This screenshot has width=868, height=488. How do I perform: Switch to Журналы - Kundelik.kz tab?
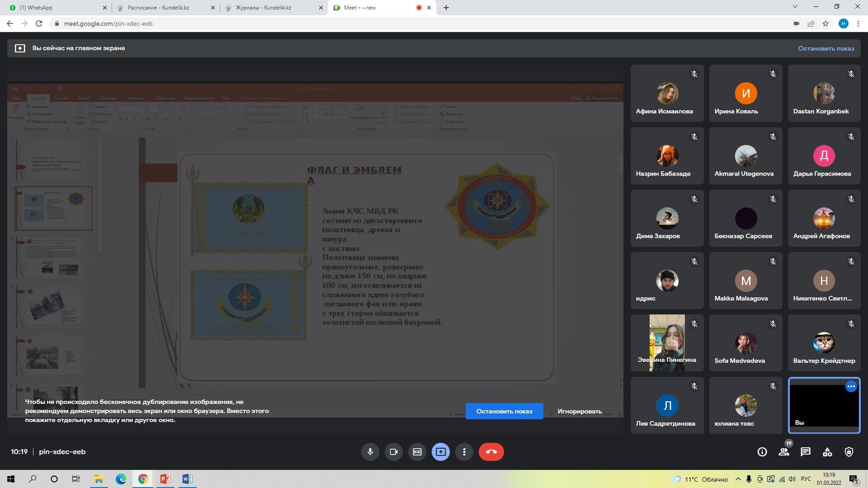(263, 8)
